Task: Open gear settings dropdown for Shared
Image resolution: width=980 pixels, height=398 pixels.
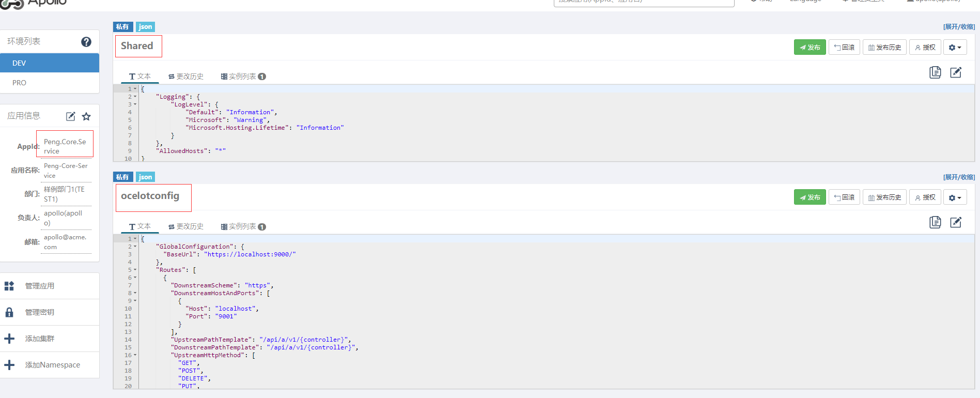Action: point(955,47)
